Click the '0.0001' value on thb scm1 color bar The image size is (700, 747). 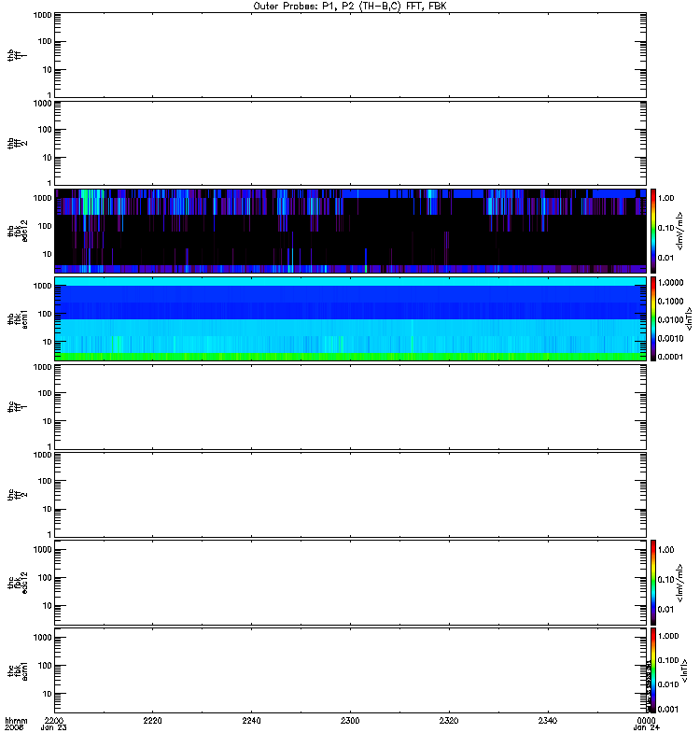click(670, 357)
